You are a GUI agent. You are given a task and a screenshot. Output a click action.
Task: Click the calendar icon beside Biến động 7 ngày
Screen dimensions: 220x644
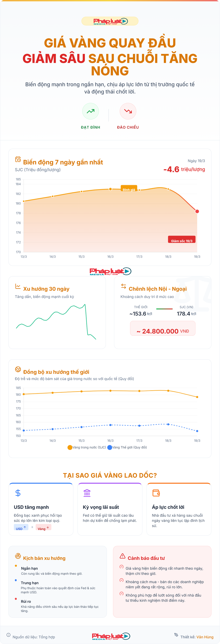[x=18, y=159]
